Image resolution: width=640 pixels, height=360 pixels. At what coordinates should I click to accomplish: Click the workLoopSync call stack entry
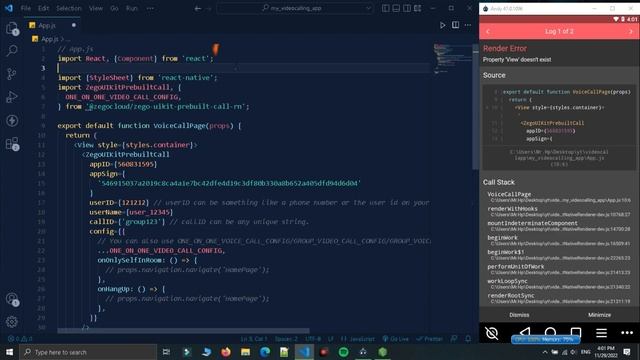pos(559,284)
